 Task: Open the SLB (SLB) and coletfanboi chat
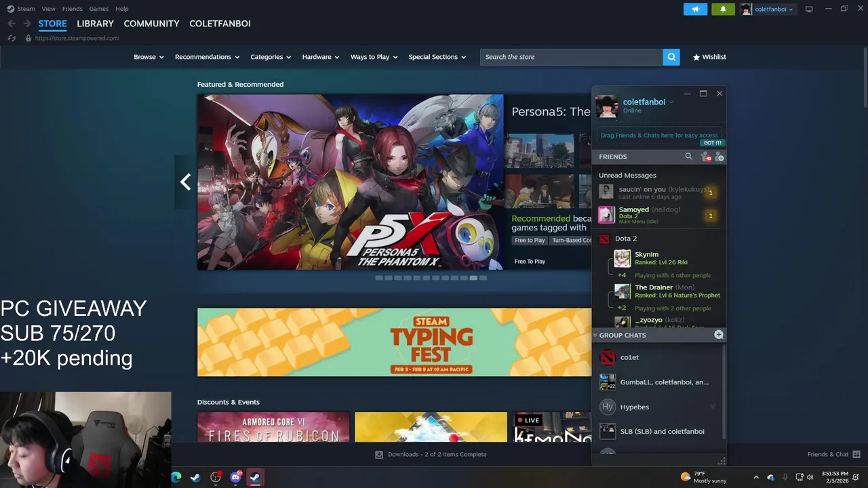pyautogui.click(x=658, y=431)
